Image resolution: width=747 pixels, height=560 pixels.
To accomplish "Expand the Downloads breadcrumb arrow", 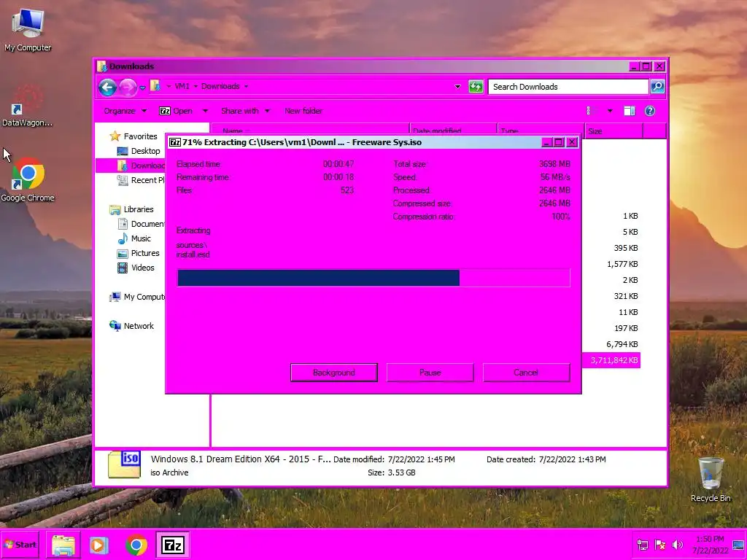I will point(246,86).
